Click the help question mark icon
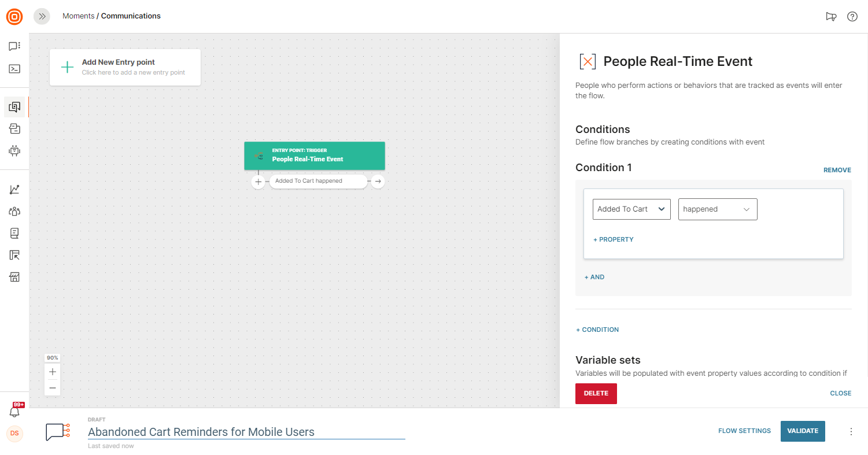Viewport: 868px width, 455px height. (x=852, y=16)
